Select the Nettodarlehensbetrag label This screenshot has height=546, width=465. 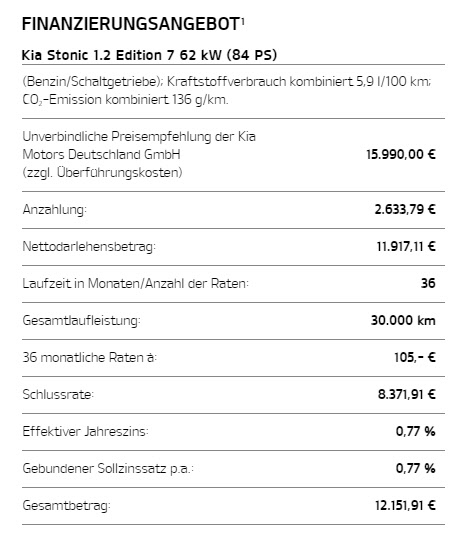89,247
